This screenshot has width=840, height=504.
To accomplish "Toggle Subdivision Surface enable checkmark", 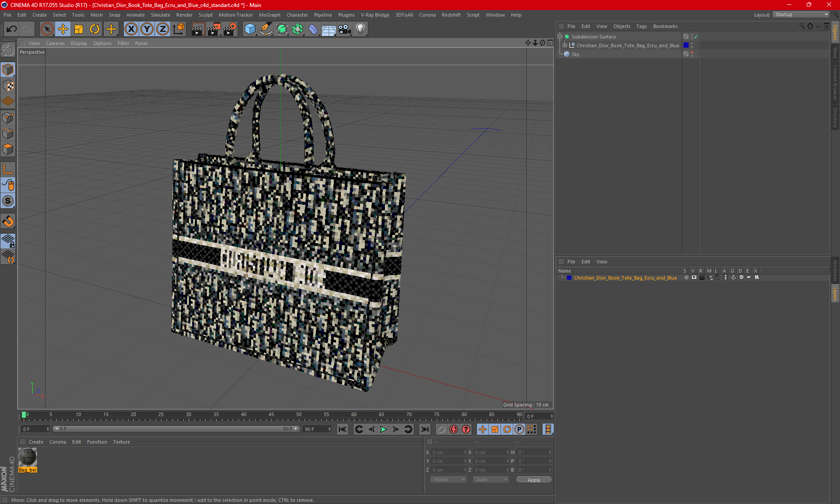I will click(x=696, y=37).
